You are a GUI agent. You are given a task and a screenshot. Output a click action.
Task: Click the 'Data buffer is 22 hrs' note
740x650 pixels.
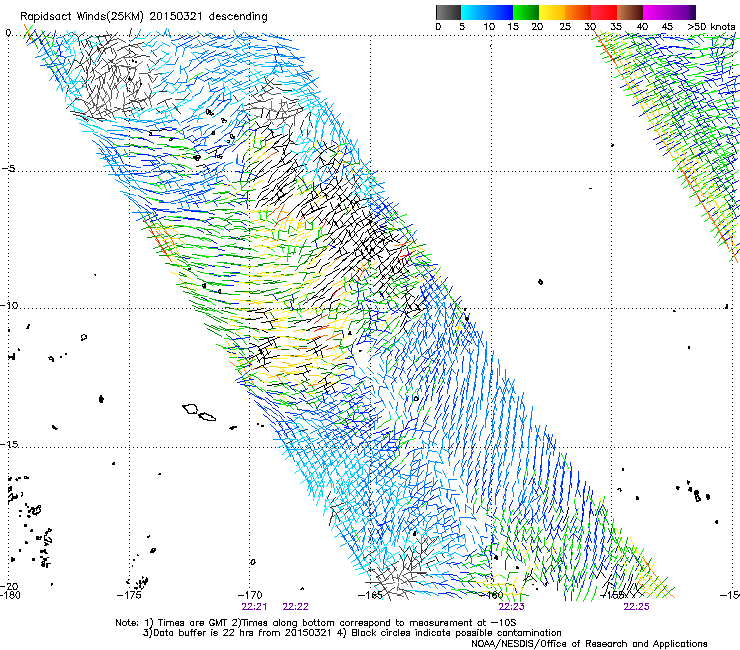click(238, 633)
